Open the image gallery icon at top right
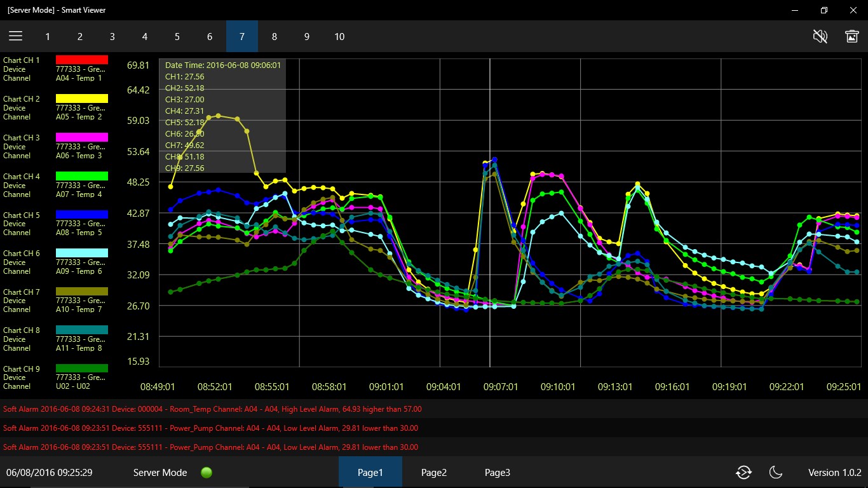Image resolution: width=868 pixels, height=488 pixels. coord(852,36)
